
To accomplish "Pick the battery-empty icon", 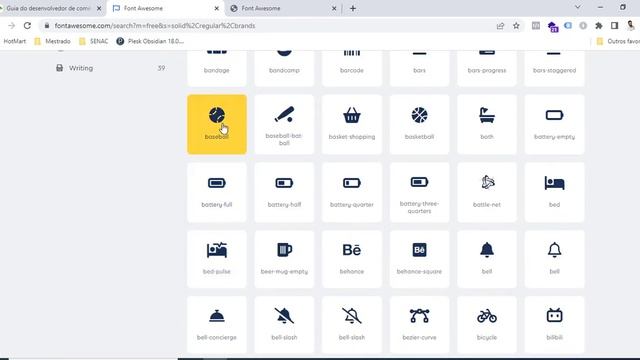I will tap(554, 124).
